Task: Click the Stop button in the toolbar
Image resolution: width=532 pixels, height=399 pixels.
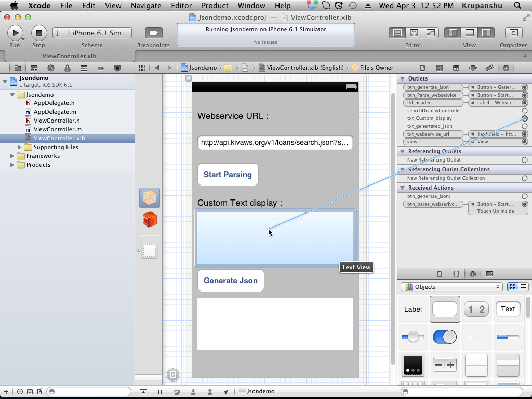Action: (38, 33)
